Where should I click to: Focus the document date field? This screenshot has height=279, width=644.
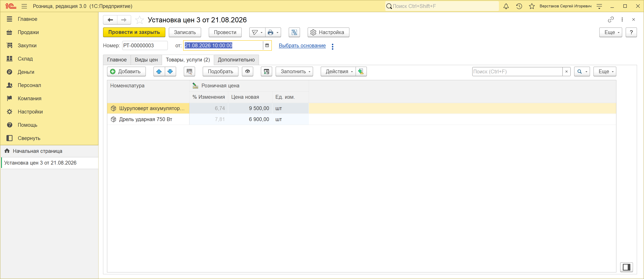pos(223,45)
